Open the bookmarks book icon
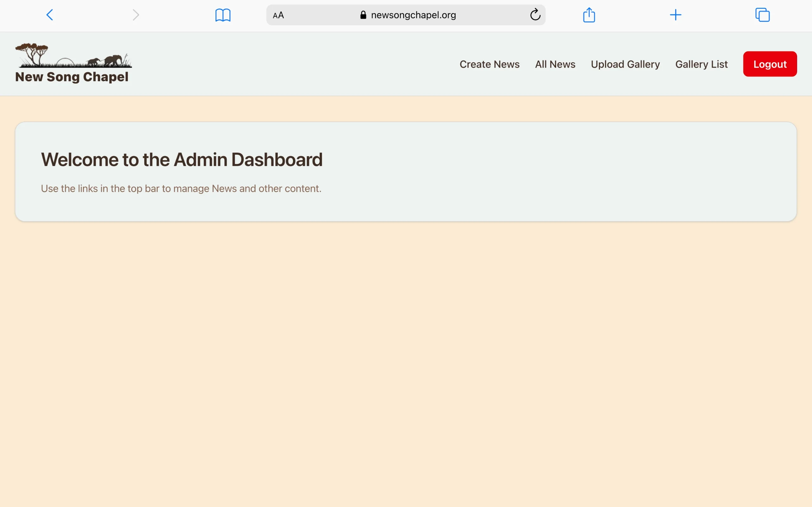Viewport: 812px width, 507px height. pyautogui.click(x=223, y=15)
